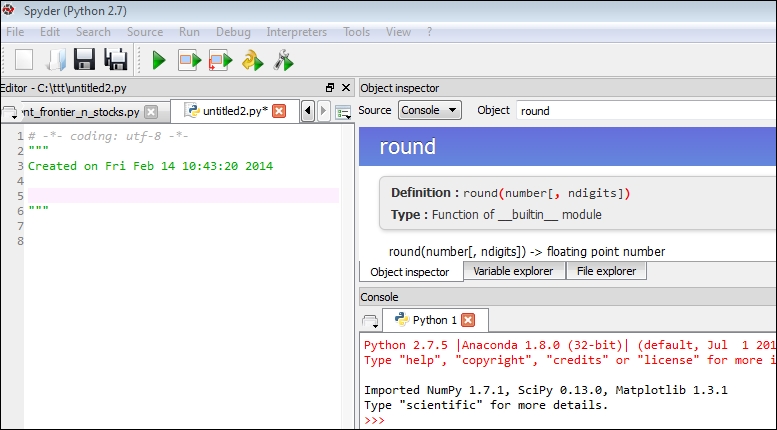Viewport: 777px width, 430px height.
Task: Open the Tools menu
Action: click(x=356, y=32)
